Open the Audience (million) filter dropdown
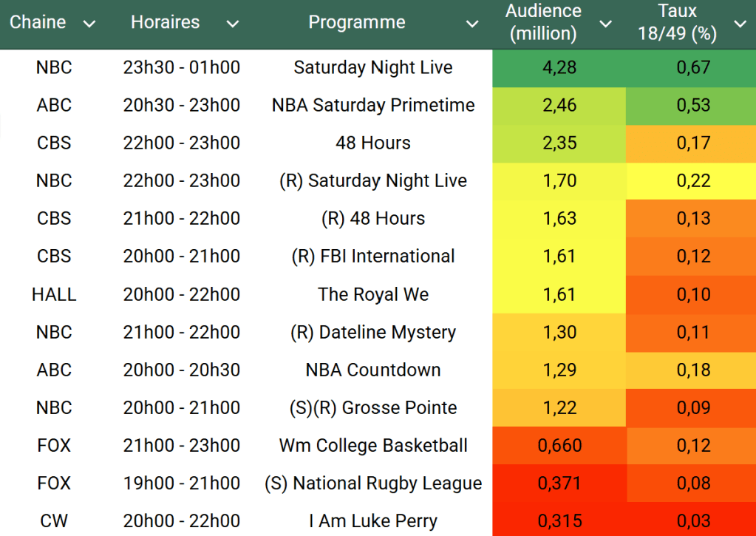Image resolution: width=756 pixels, height=536 pixels. (x=605, y=24)
